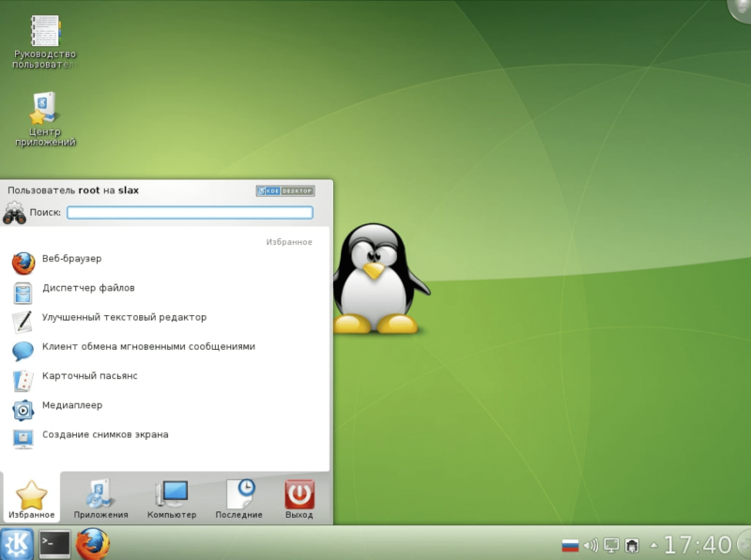Switch to the Компьютер tab
The width and height of the screenshot is (751, 560).
[172, 499]
